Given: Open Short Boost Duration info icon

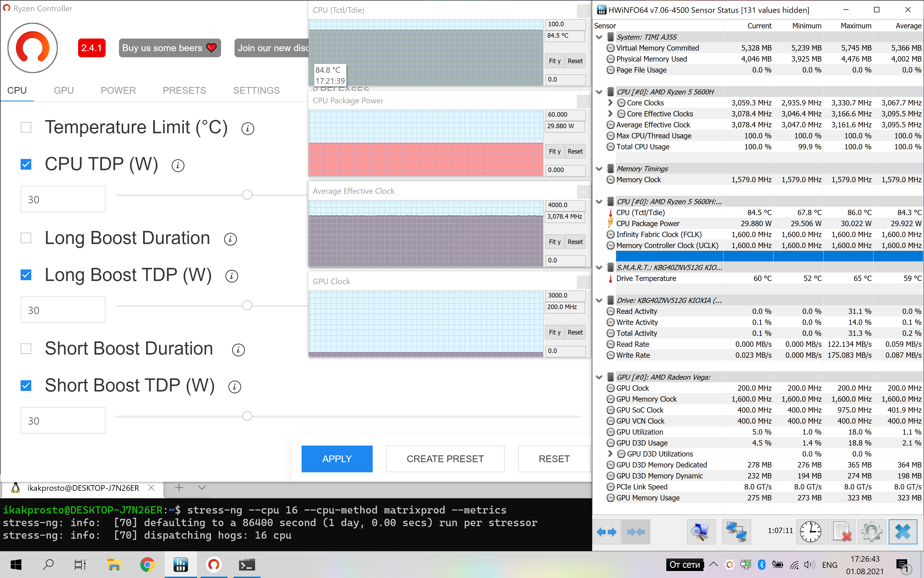Looking at the screenshot, I should click(x=238, y=350).
